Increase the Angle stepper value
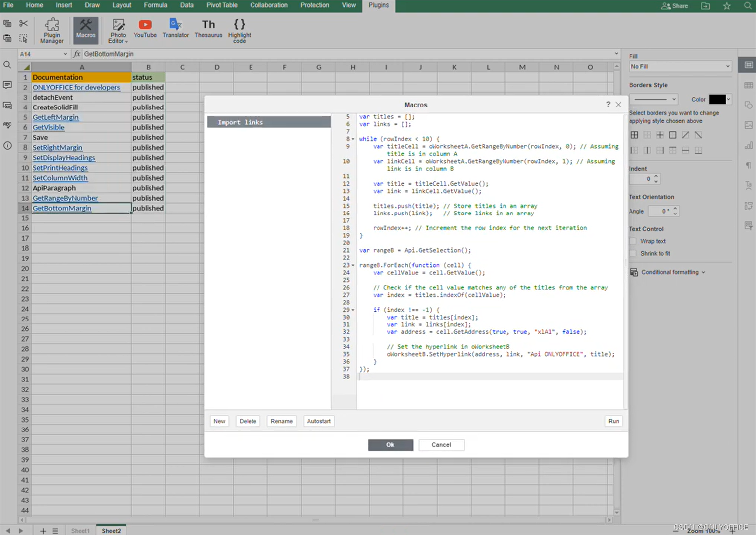The image size is (756, 535). click(x=675, y=209)
